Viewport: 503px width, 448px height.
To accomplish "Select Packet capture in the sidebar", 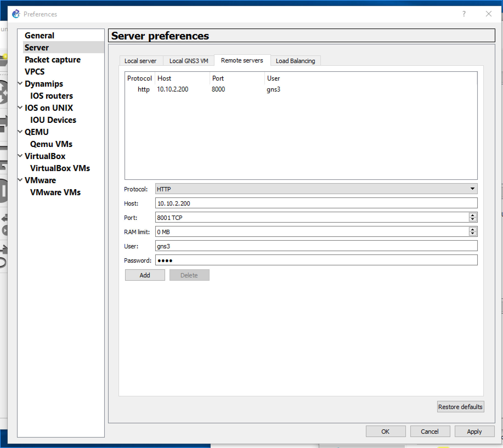I will point(52,59).
